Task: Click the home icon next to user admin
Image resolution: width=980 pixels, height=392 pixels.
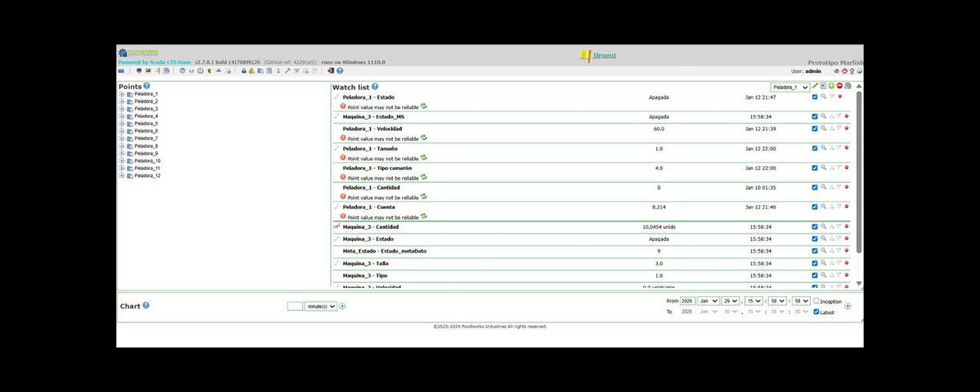Action: point(843,70)
